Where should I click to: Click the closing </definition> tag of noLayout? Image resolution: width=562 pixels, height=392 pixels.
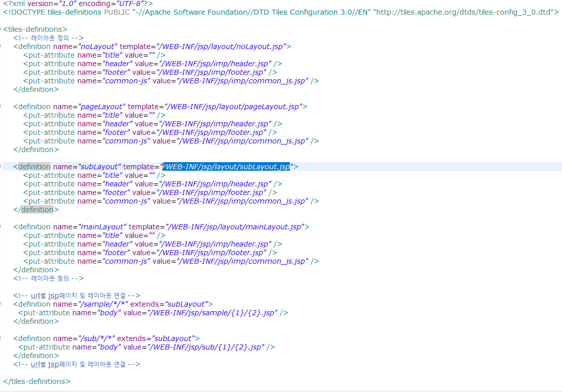(x=36, y=89)
